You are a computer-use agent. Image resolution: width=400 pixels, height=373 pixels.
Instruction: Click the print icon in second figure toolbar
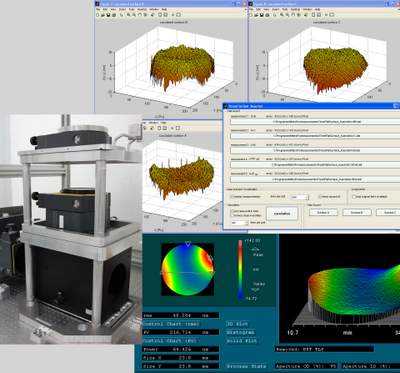[266, 15]
